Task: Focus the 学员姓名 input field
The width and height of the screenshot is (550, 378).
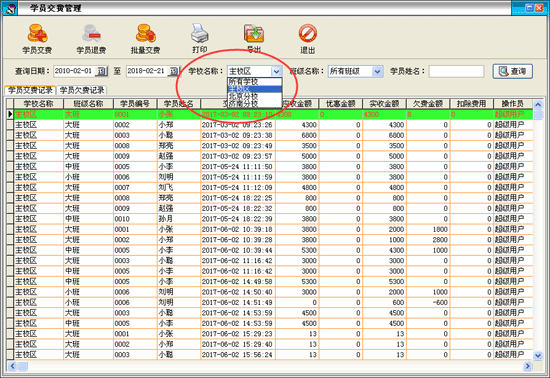Action: (456, 71)
